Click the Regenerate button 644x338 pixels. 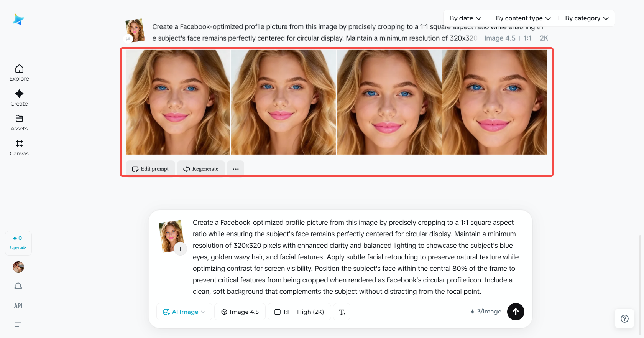click(x=201, y=169)
